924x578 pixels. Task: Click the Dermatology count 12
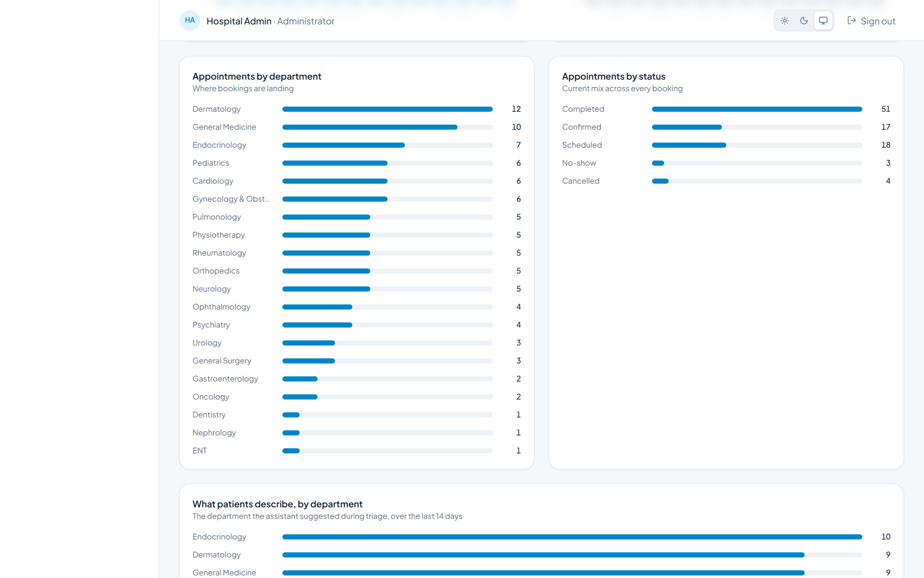516,109
